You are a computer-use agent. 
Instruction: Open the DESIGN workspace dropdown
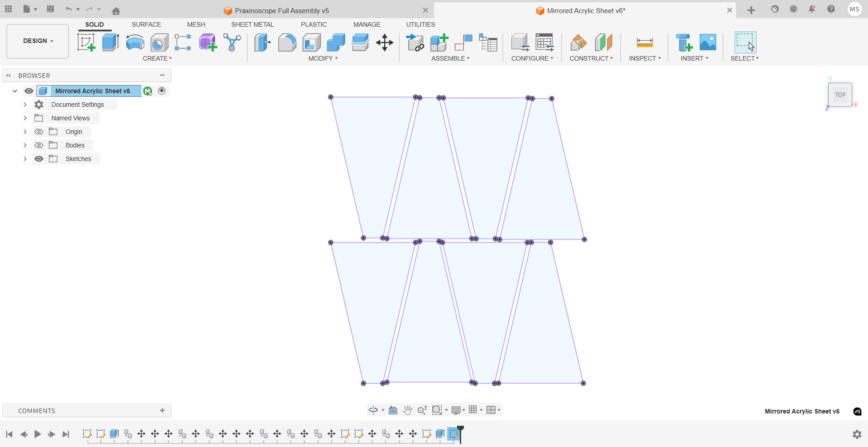38,41
